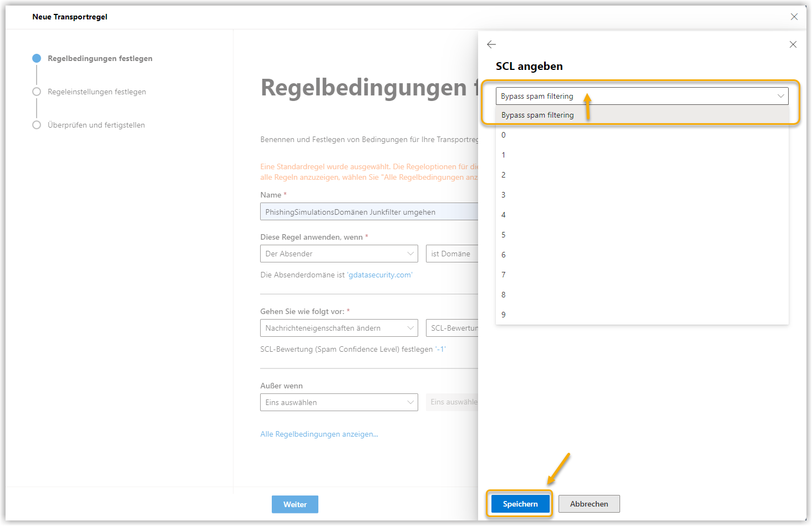The image size is (812, 526).
Task: Open the gdatasecurity.com domain link
Action: [x=380, y=275]
